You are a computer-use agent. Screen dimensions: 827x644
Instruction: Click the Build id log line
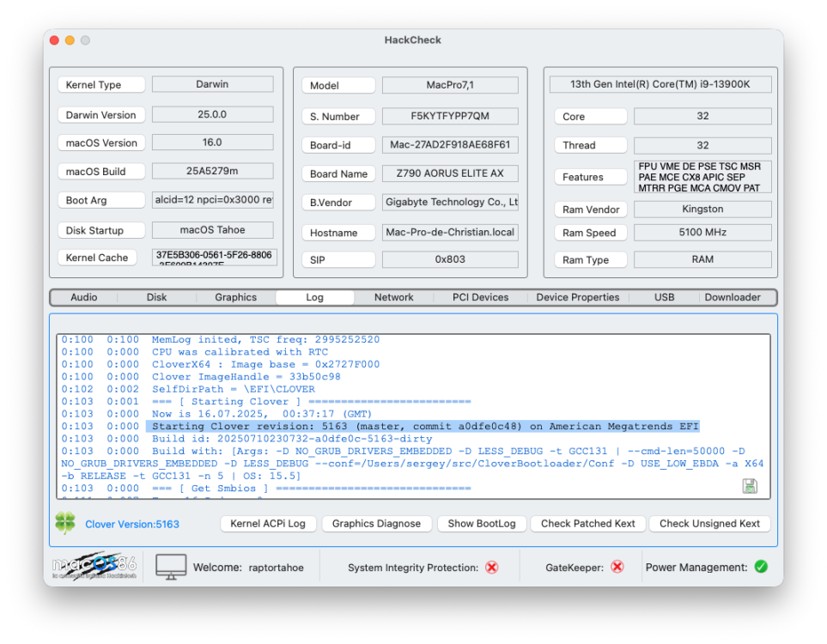(292, 439)
